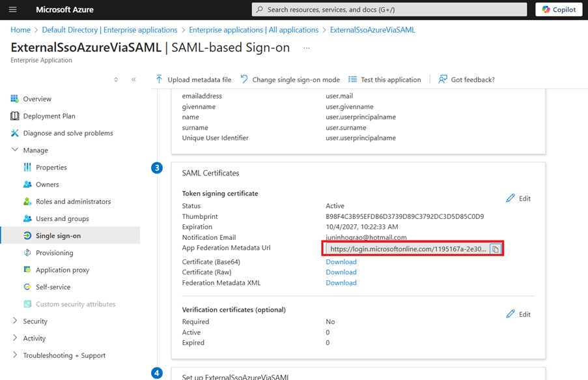Viewport: 588px width, 380px height.
Task: Collapse the Manage section chevron
Action: click(15, 150)
